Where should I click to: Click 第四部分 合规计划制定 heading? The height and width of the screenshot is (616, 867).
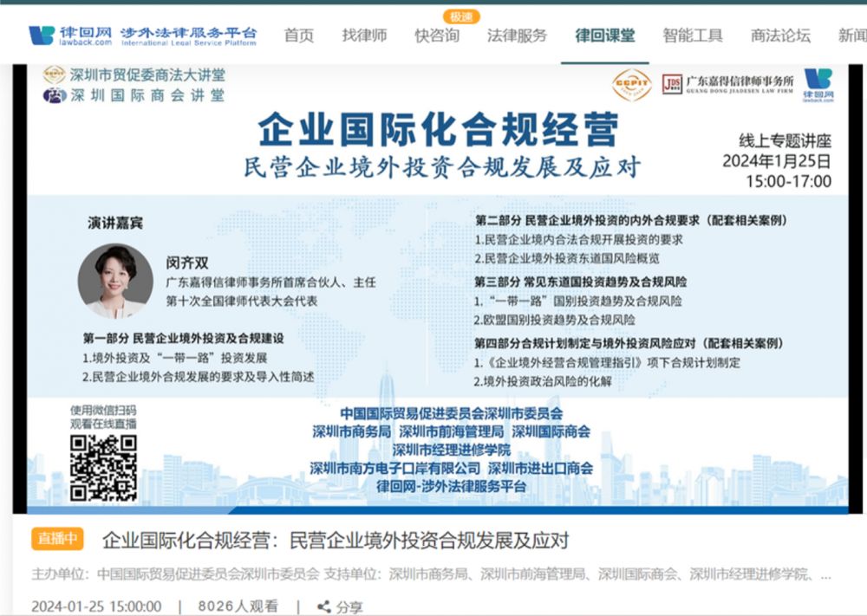pyautogui.click(x=629, y=343)
